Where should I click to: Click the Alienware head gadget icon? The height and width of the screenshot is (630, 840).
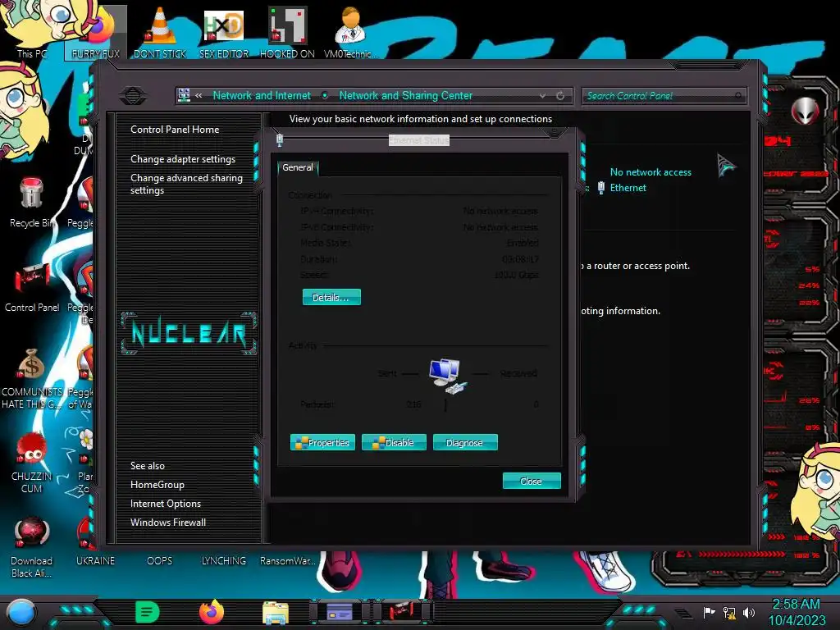(805, 111)
